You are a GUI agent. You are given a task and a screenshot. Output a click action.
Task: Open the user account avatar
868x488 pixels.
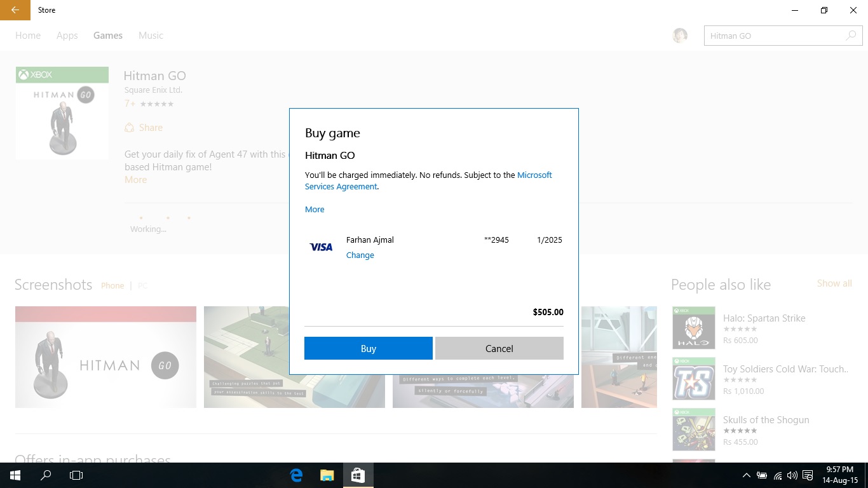click(680, 36)
